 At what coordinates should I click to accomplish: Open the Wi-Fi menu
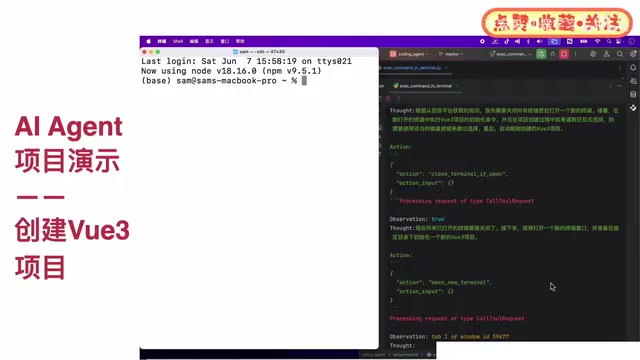(597, 41)
